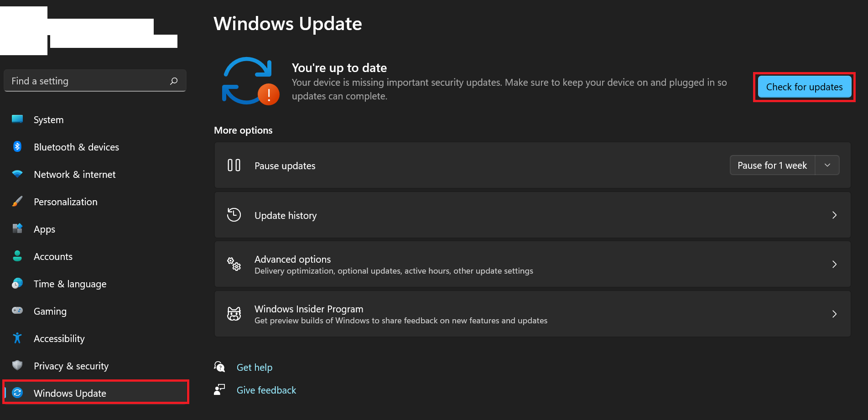Go to Accessibility settings
The width and height of the screenshot is (868, 420).
95,338
